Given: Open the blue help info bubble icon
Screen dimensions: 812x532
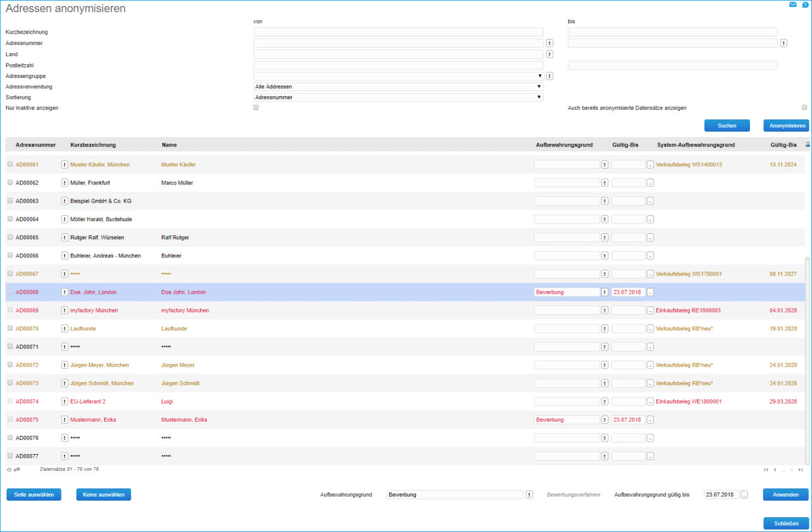Looking at the screenshot, I should [805, 4].
